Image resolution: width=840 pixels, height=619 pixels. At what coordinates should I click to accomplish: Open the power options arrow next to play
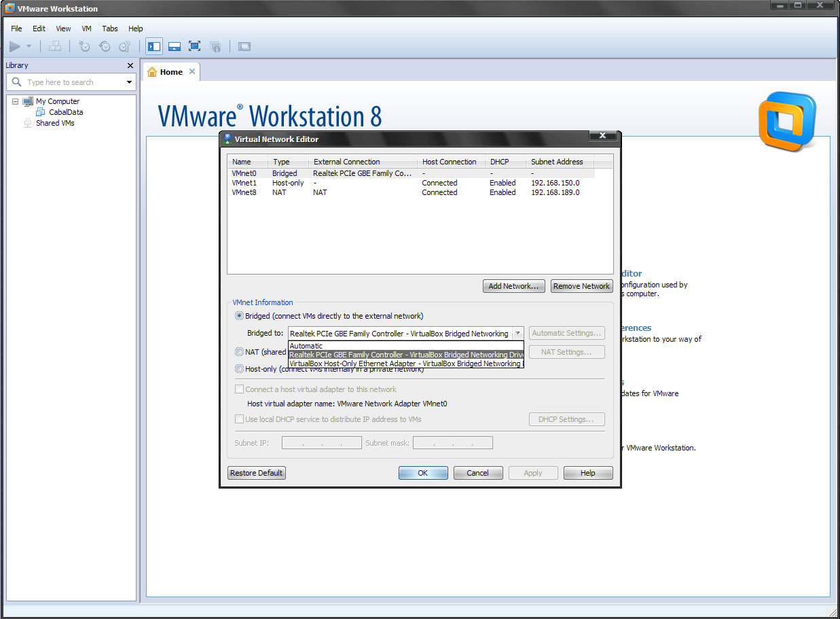tap(29, 46)
